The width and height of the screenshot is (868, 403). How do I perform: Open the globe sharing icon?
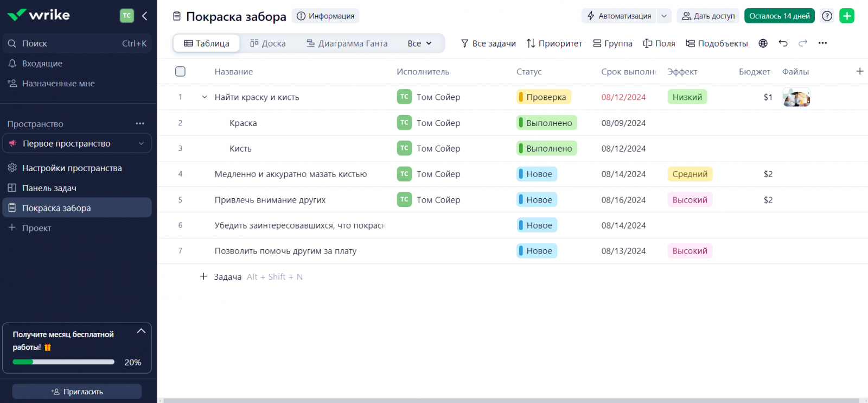click(x=763, y=43)
